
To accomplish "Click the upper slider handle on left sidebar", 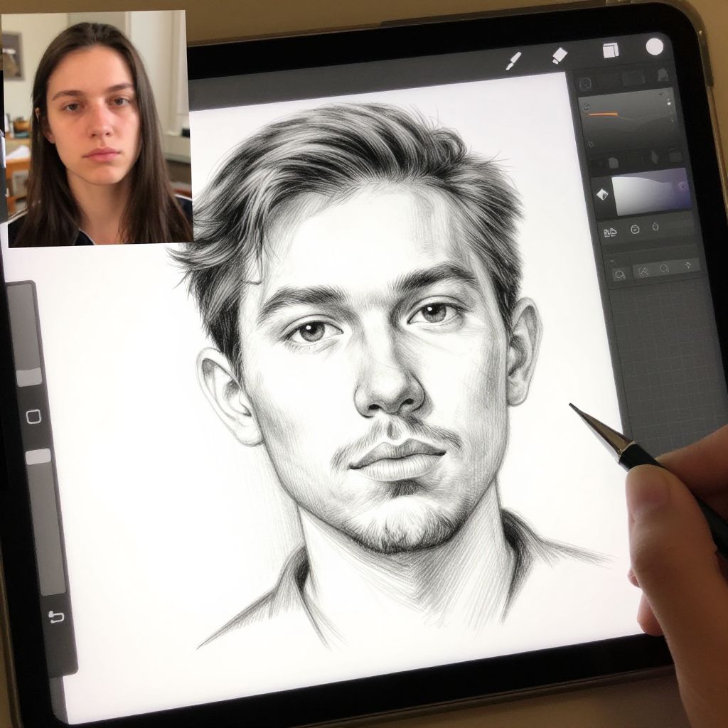I will [29, 377].
